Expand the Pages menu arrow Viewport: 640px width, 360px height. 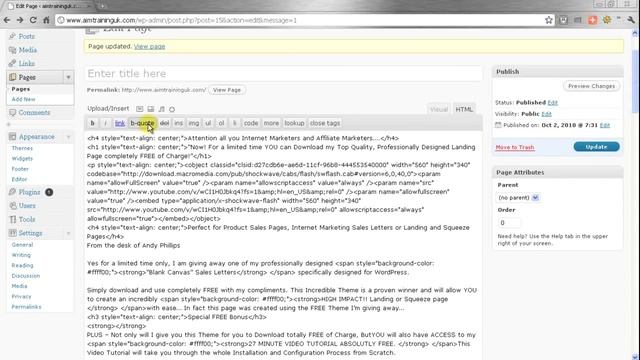[68, 77]
